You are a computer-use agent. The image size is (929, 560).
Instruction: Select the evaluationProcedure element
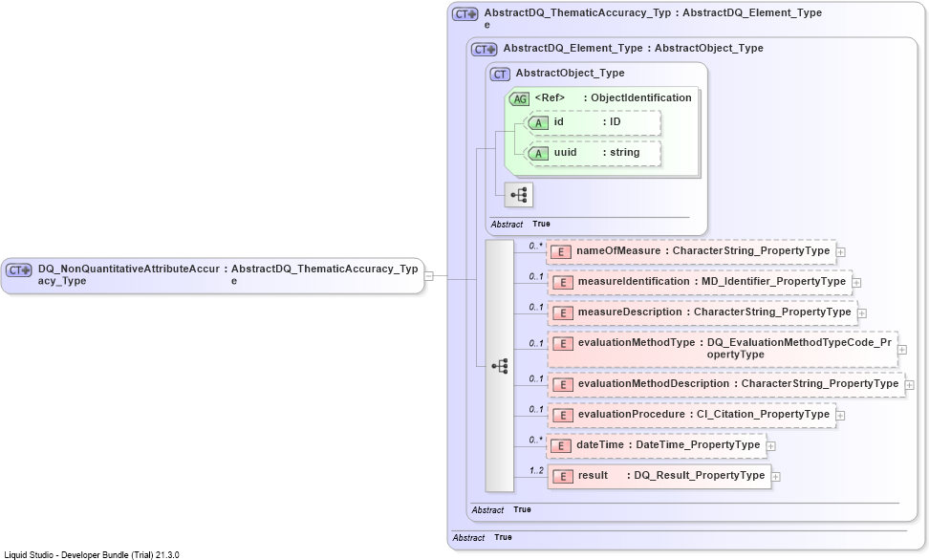pyautogui.click(x=692, y=416)
